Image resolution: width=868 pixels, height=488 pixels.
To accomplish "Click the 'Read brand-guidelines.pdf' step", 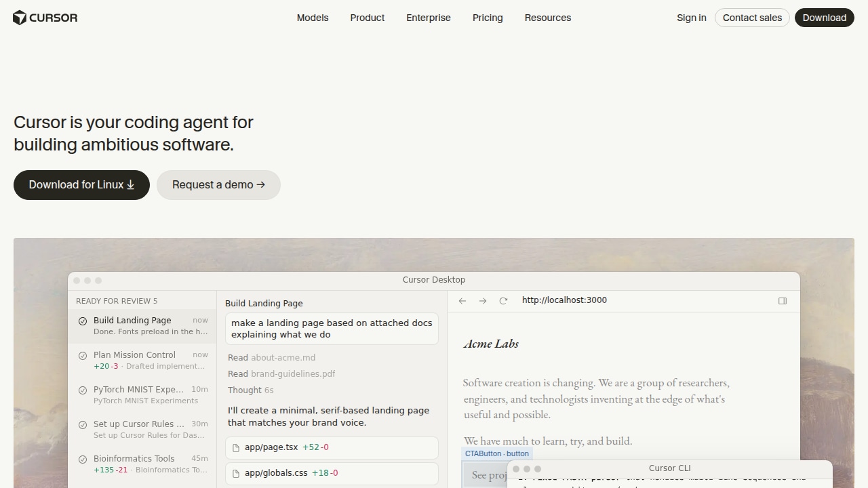I will (x=281, y=374).
